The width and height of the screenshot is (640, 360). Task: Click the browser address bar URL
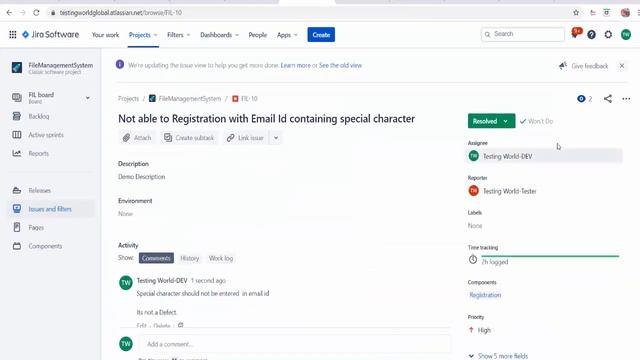(x=121, y=13)
